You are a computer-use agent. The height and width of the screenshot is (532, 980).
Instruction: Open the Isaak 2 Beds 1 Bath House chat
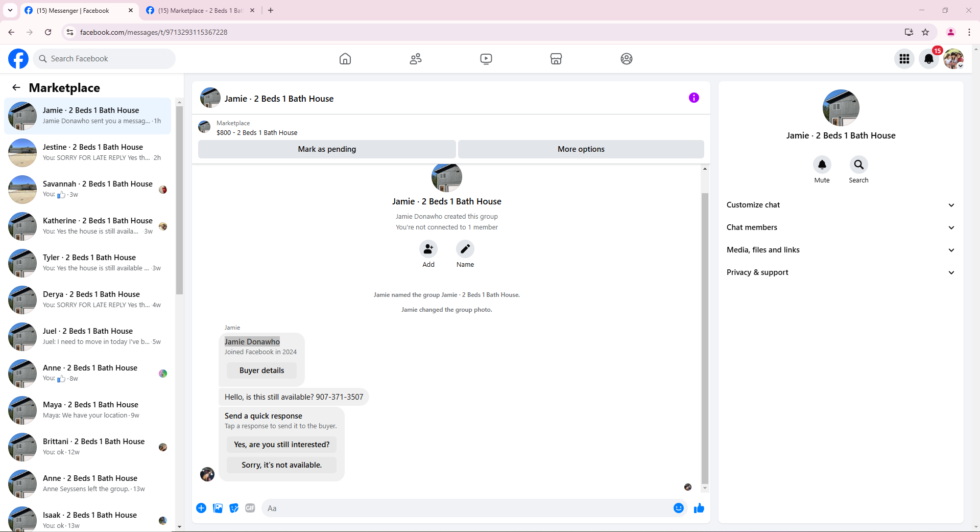88,519
